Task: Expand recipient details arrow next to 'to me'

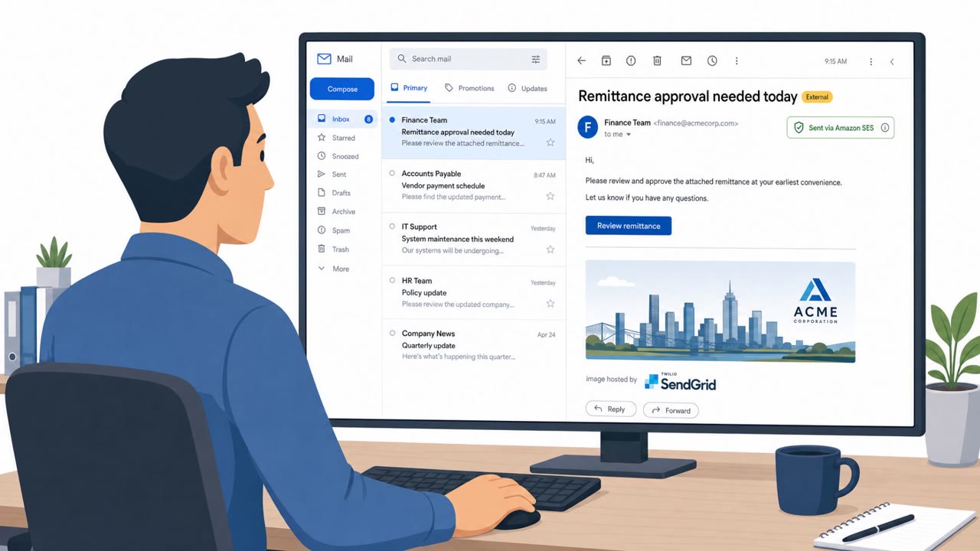Action: click(x=629, y=135)
